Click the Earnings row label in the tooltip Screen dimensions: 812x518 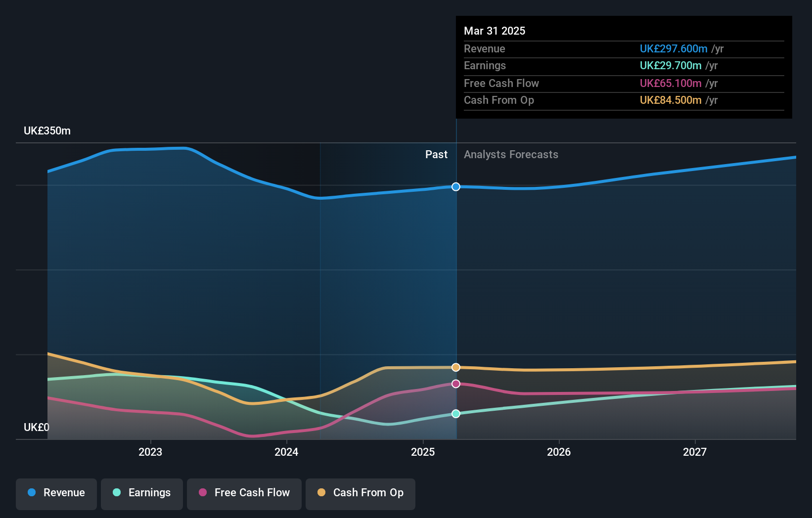pyautogui.click(x=485, y=66)
